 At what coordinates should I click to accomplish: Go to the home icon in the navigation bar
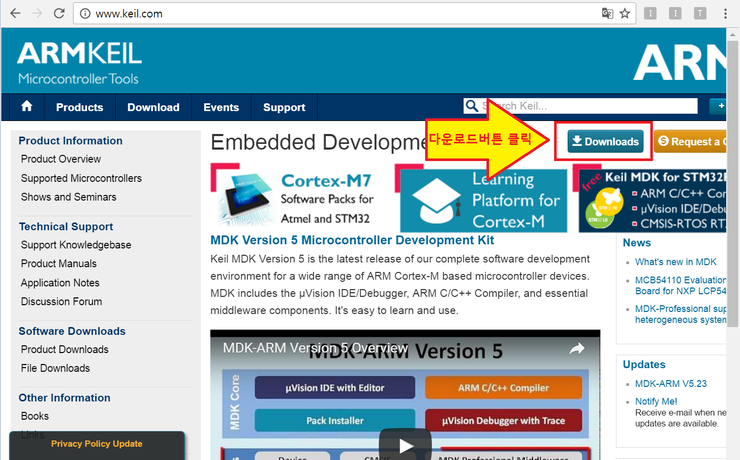[27, 107]
